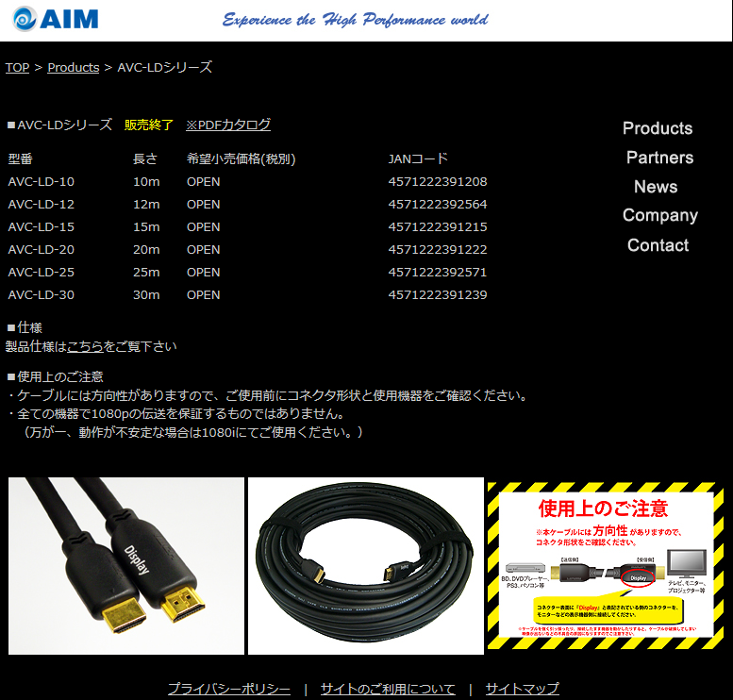733x700 pixels.
Task: Click the 希望小売価格(税別) column header
Action: point(242,159)
